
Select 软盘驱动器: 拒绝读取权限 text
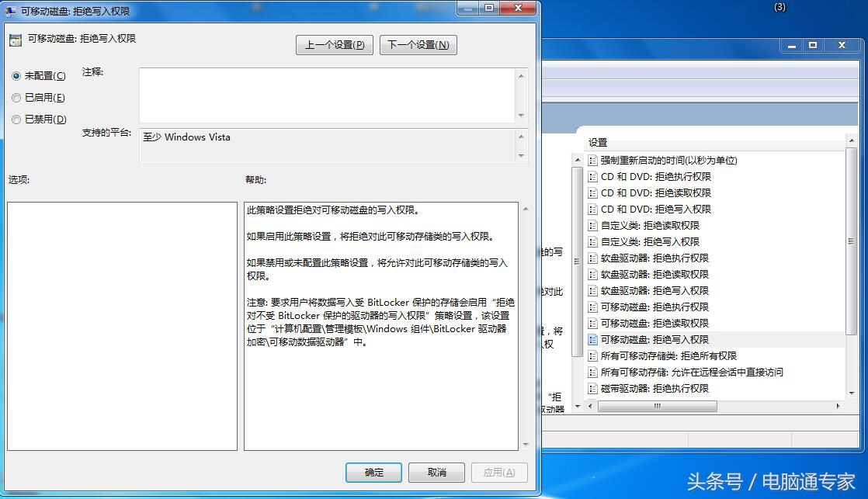click(x=654, y=275)
